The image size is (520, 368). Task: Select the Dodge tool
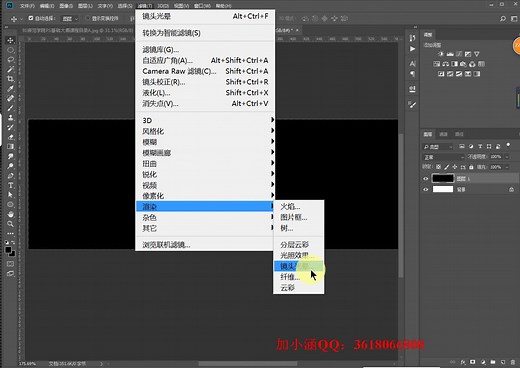[x=11, y=166]
